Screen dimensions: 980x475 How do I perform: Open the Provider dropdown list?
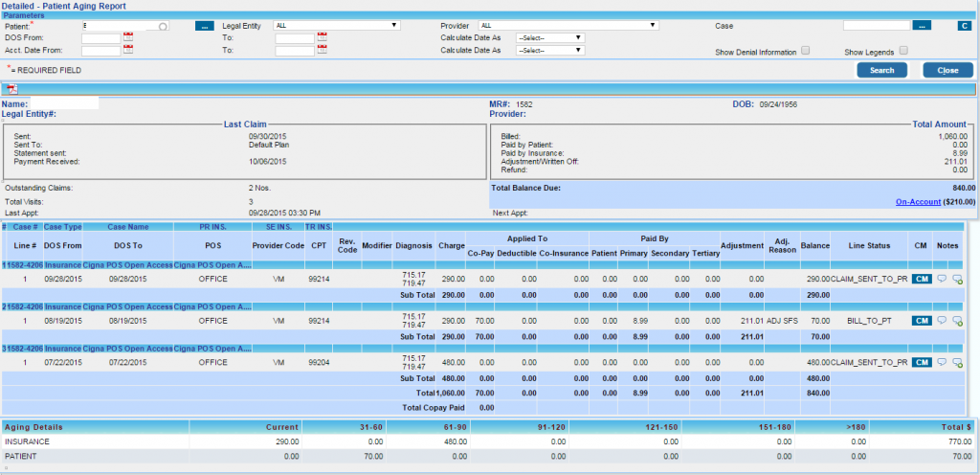click(568, 25)
